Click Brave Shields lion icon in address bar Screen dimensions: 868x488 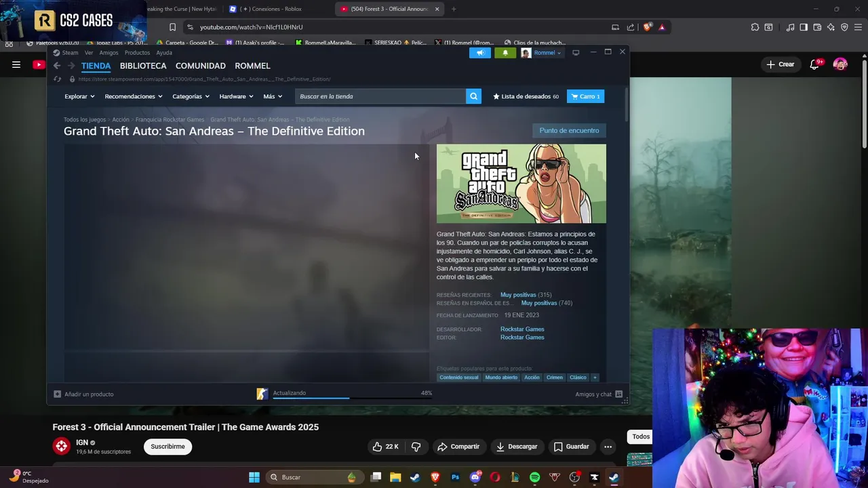click(648, 27)
